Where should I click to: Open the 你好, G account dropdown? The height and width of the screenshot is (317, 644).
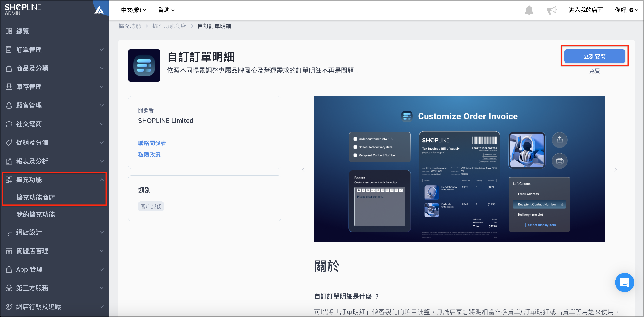(x=626, y=10)
